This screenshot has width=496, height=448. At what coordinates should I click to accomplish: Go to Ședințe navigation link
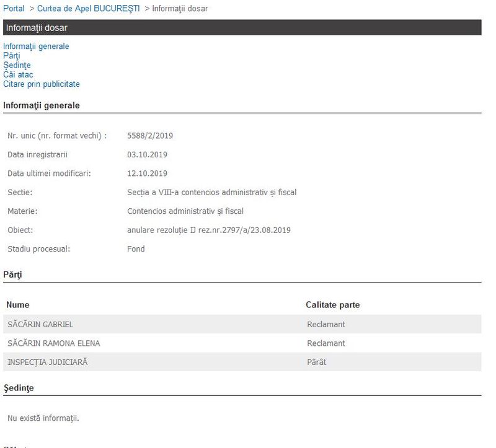click(17, 65)
